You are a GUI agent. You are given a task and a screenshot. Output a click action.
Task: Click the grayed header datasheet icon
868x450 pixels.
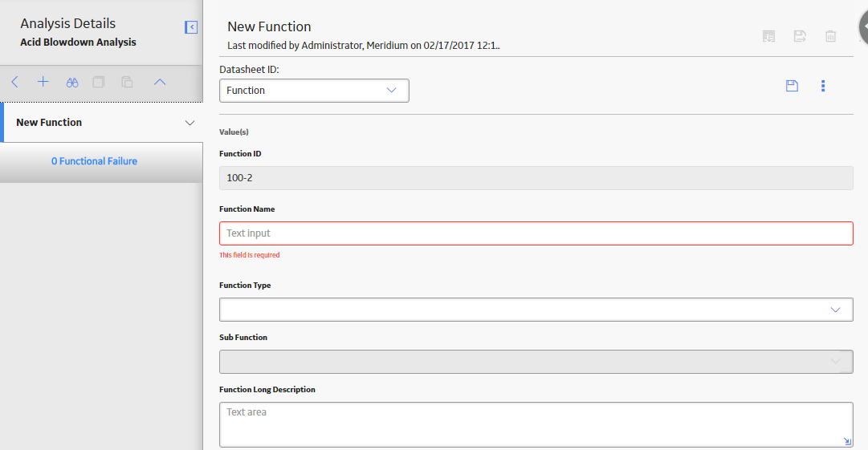pyautogui.click(x=769, y=36)
